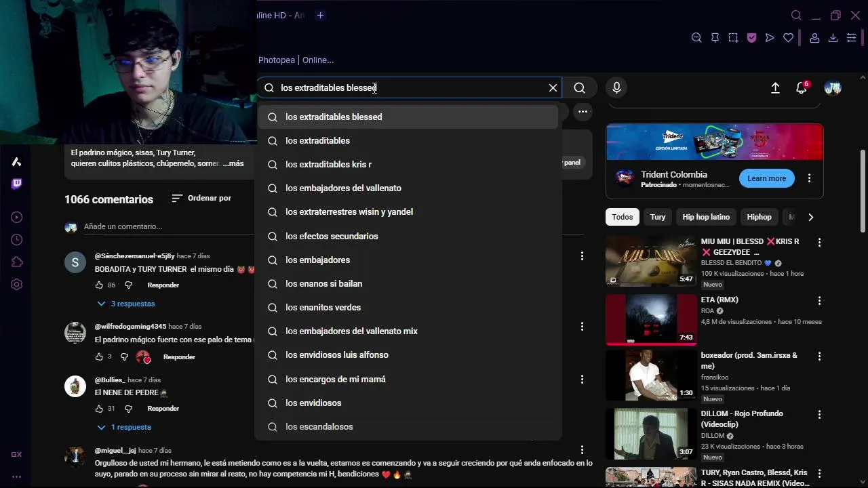Select Hip hop latino chip
The height and width of the screenshot is (488, 868).
(x=706, y=217)
